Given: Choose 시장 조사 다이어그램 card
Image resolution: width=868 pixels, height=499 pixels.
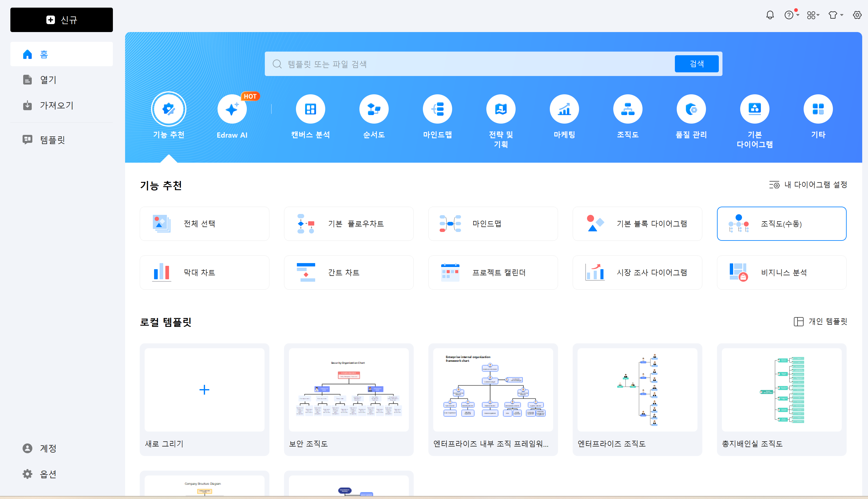Looking at the screenshot, I should click(x=637, y=273).
